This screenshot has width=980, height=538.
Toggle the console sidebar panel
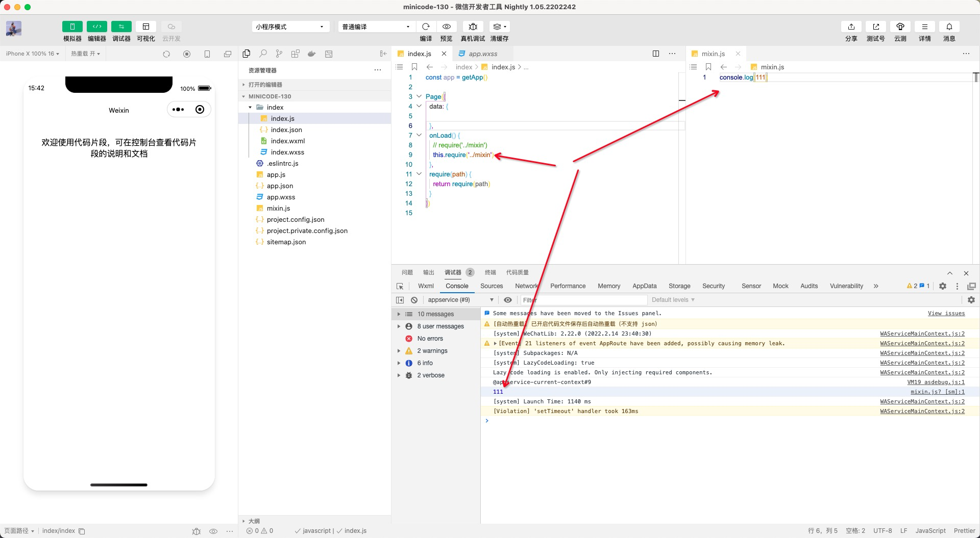400,300
